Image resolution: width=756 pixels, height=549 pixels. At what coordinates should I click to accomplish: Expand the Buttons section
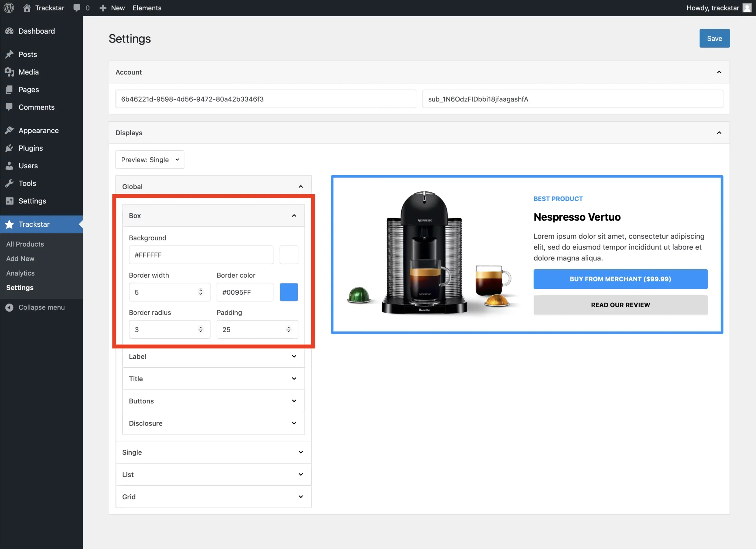(x=213, y=401)
